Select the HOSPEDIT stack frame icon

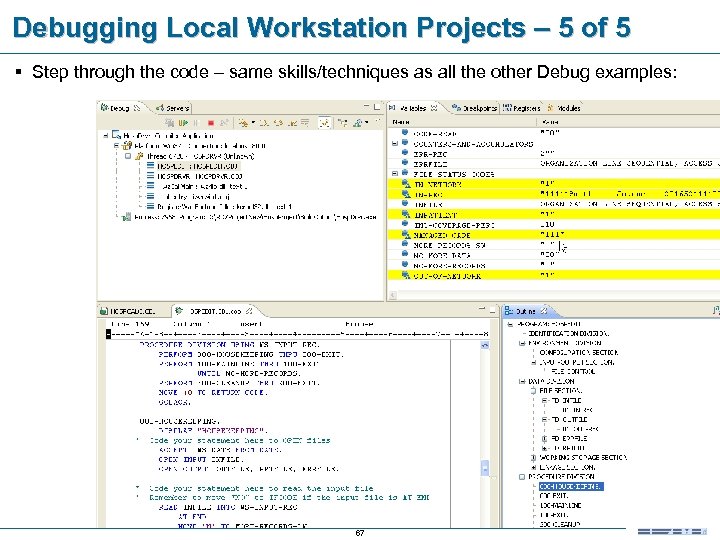click(151, 166)
